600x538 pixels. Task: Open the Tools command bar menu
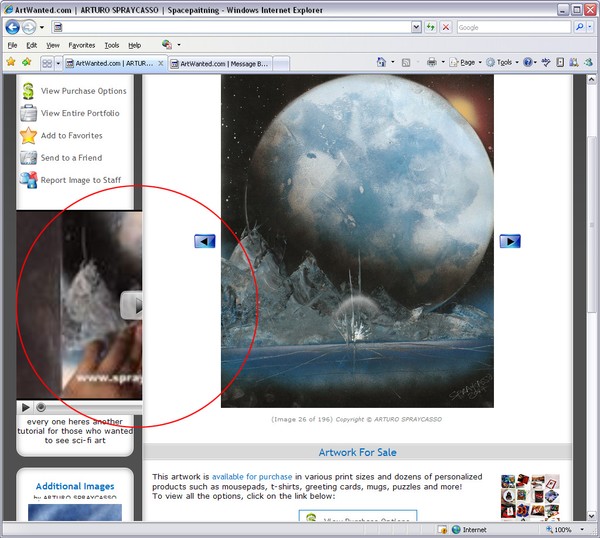pos(502,62)
